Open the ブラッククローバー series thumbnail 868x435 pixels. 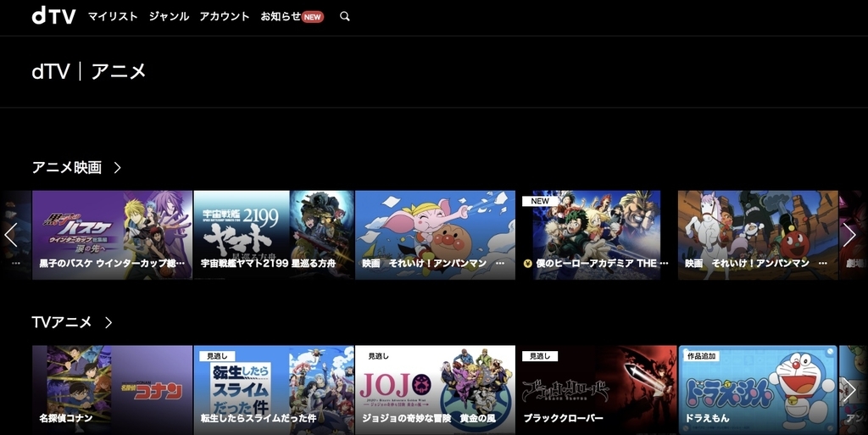pyautogui.click(x=596, y=389)
